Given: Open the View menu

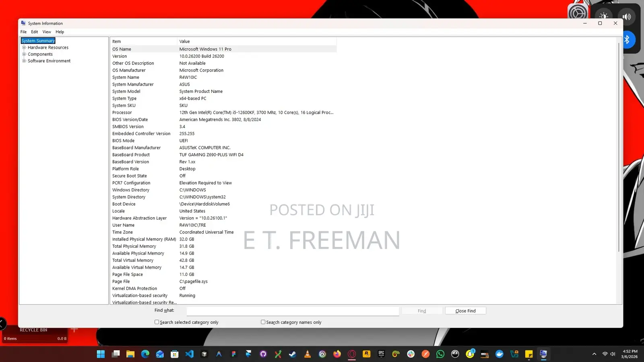Looking at the screenshot, I should (47, 32).
